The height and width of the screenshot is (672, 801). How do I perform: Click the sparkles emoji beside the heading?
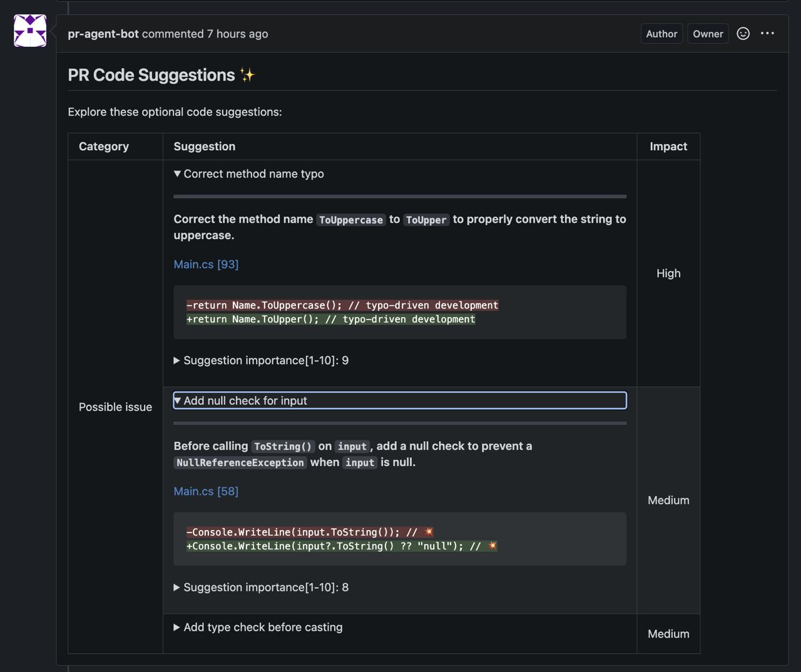248,75
